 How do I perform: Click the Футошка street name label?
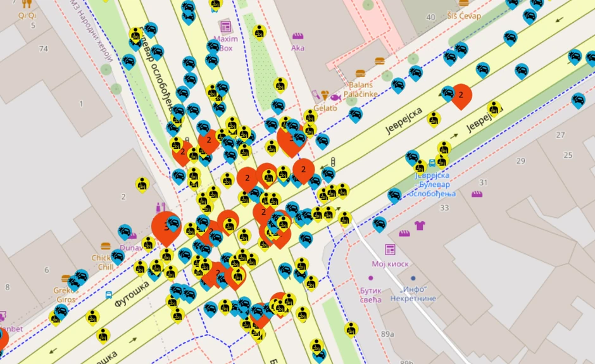coord(132,294)
